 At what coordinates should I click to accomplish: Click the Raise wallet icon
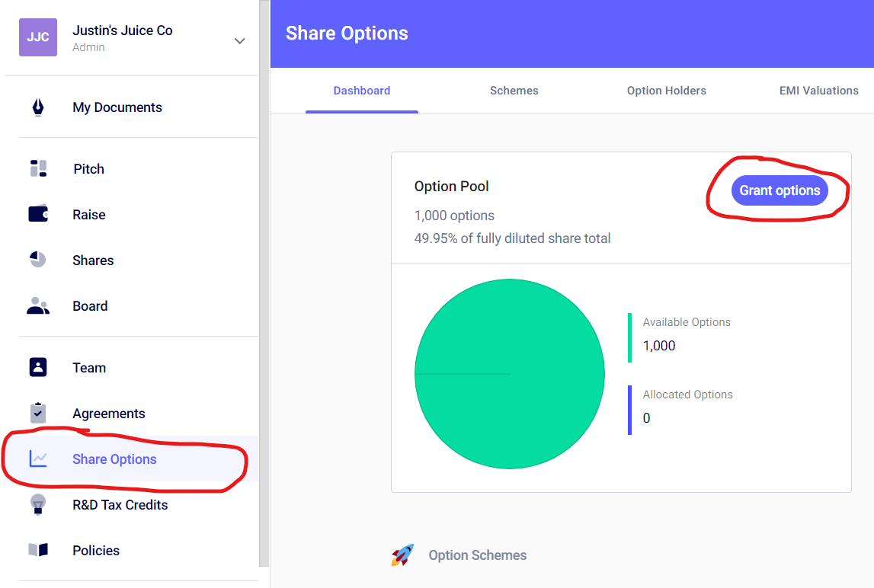pyautogui.click(x=38, y=214)
